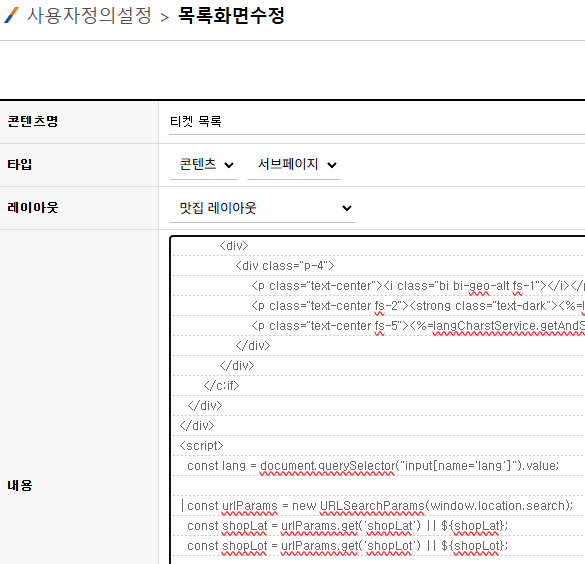Open the 서브페이지 dropdown
Screen dimensions: 585x564
[x=294, y=165]
